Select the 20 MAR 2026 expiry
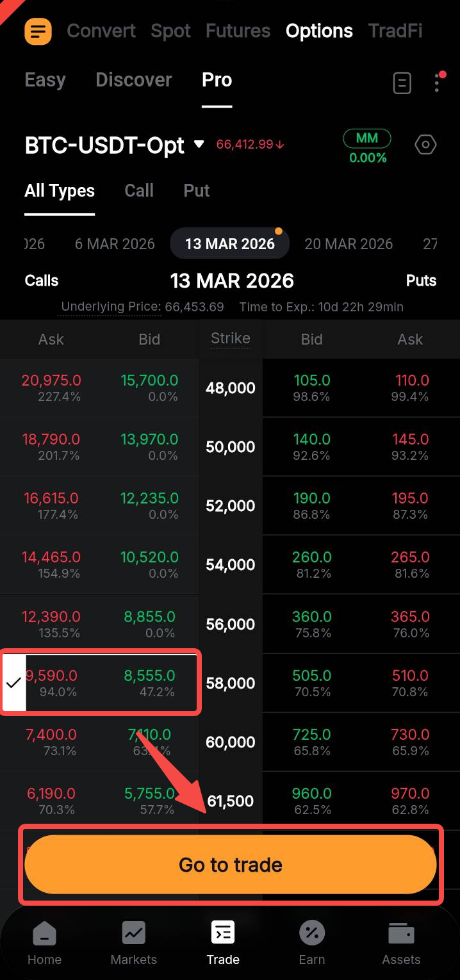The image size is (460, 980). tap(349, 244)
